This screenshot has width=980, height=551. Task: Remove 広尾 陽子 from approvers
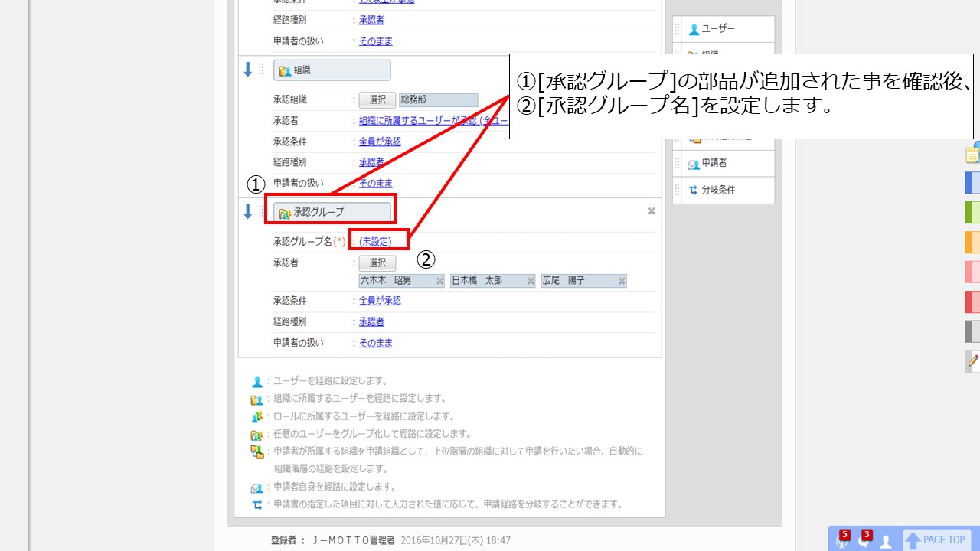(x=622, y=281)
